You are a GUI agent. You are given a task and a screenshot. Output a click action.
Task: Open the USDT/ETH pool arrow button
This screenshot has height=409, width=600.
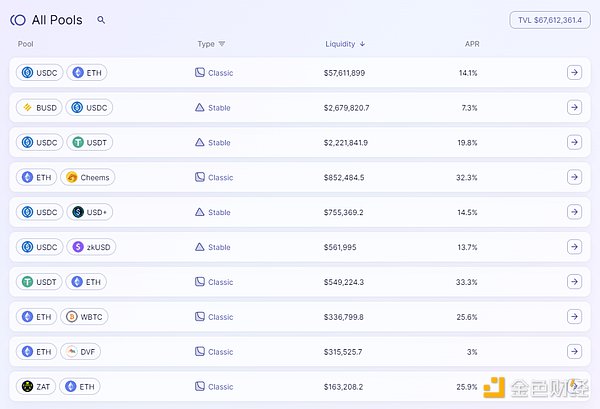tap(574, 282)
